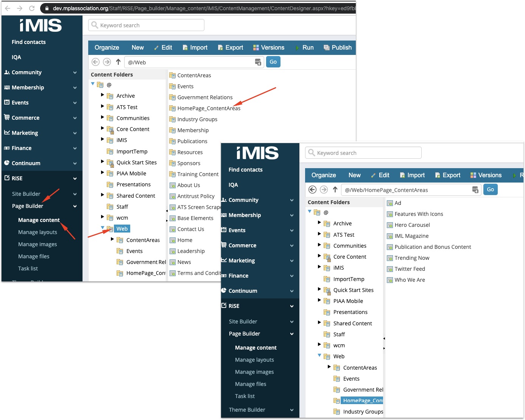Click up-folder arrow in front window
525x420 pixels.
pos(335,189)
